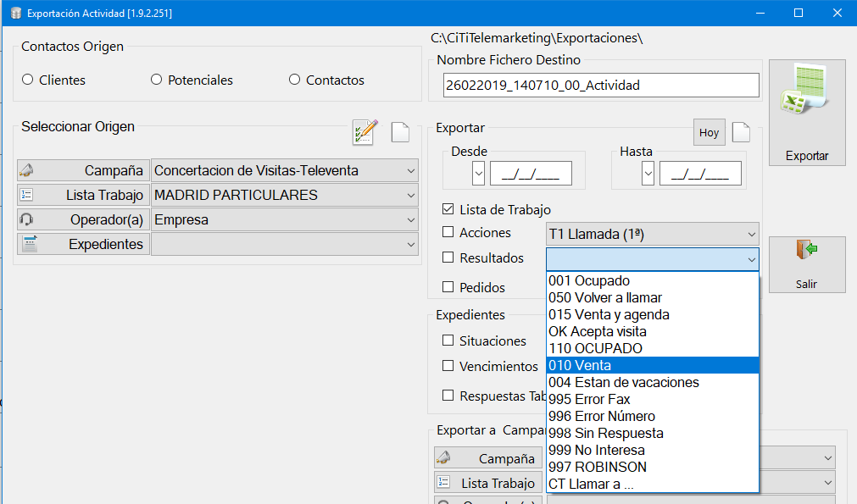The image size is (857, 504).
Task: Expand the empty Expedientes dropdown
Action: [285, 244]
